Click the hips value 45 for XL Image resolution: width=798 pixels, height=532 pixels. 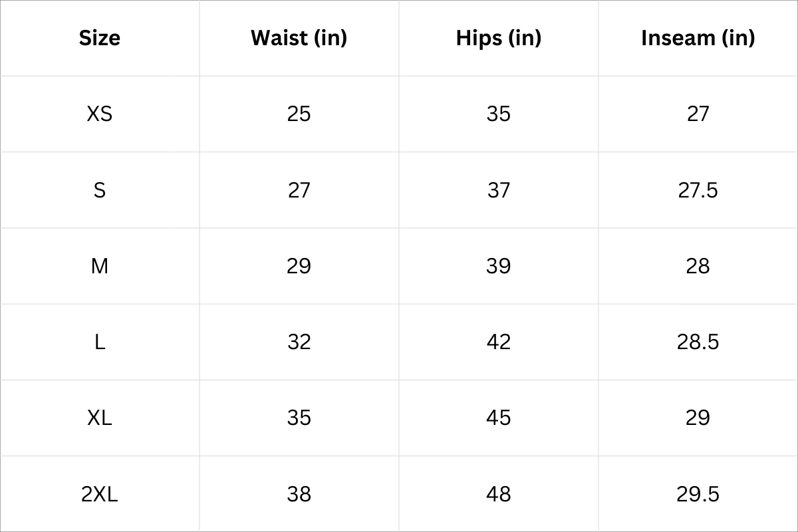498,418
